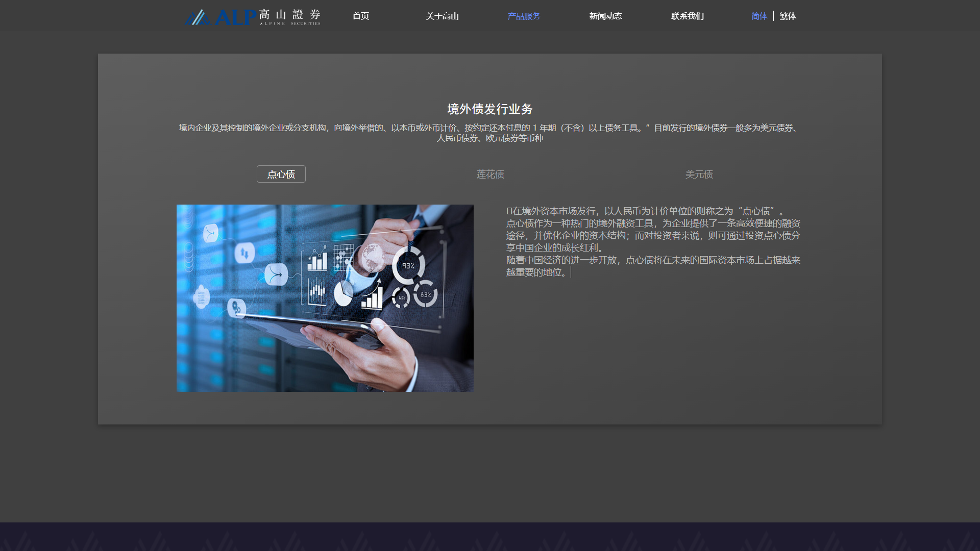Click the white pie chart graphic in the image

click(x=343, y=294)
